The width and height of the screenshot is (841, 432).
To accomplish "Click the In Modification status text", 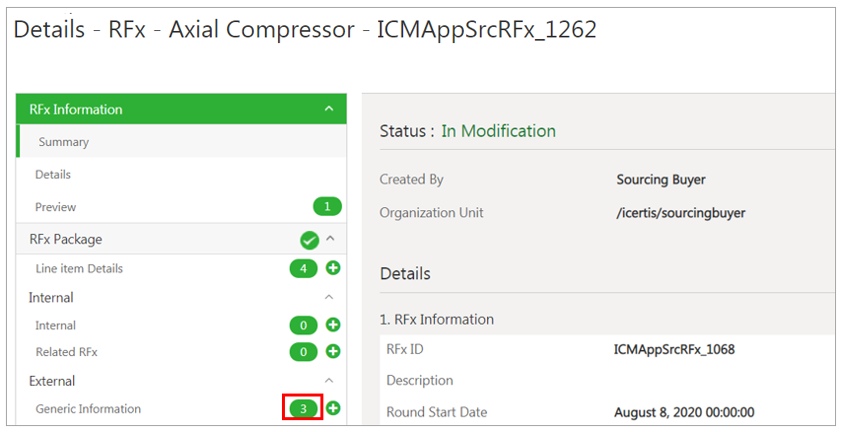I will [x=498, y=131].
